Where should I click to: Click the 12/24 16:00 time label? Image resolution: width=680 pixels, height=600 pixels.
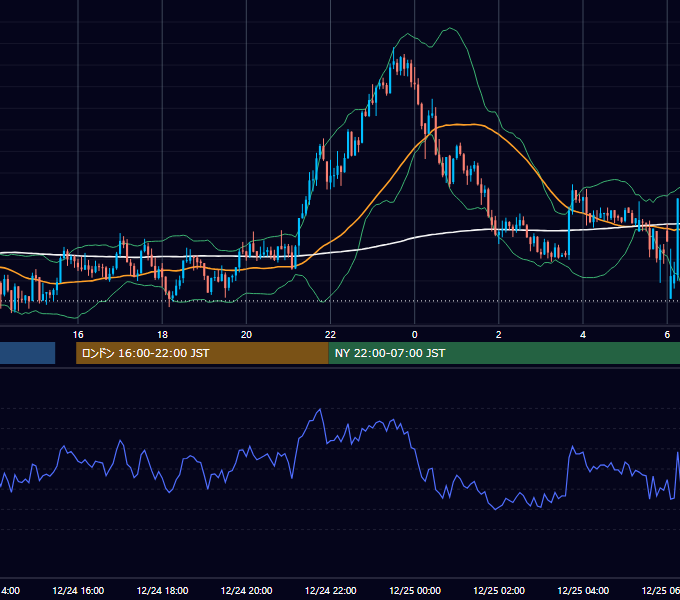78,590
